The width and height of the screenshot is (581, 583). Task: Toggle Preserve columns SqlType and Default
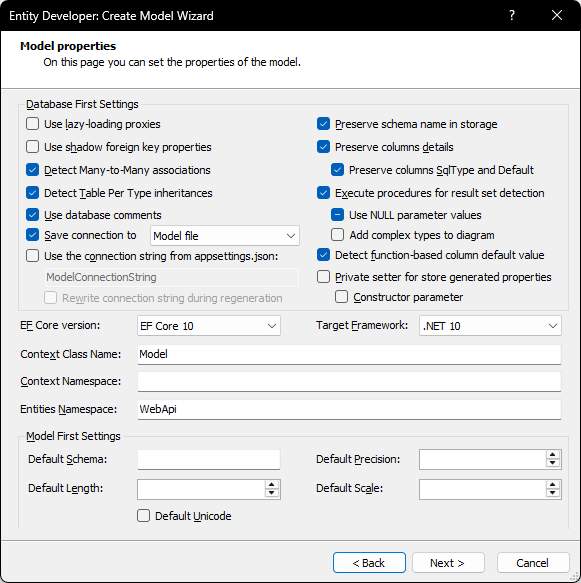[x=338, y=170]
